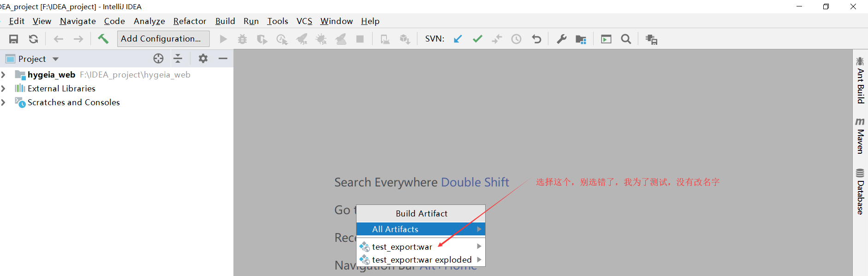
Task: Open the Edit menu
Action: [x=17, y=21]
